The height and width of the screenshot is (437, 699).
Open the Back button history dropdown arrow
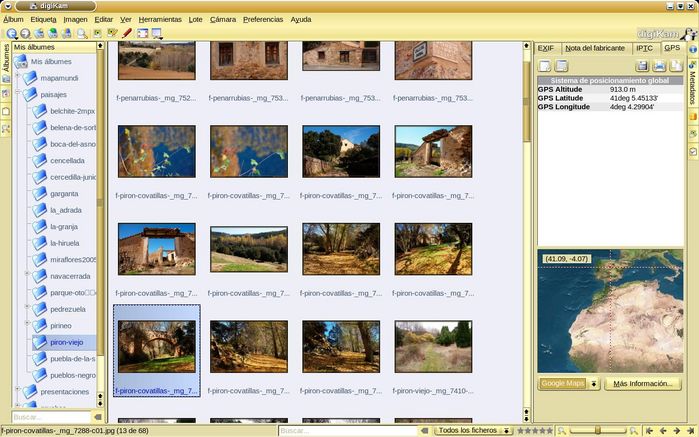click(17, 37)
